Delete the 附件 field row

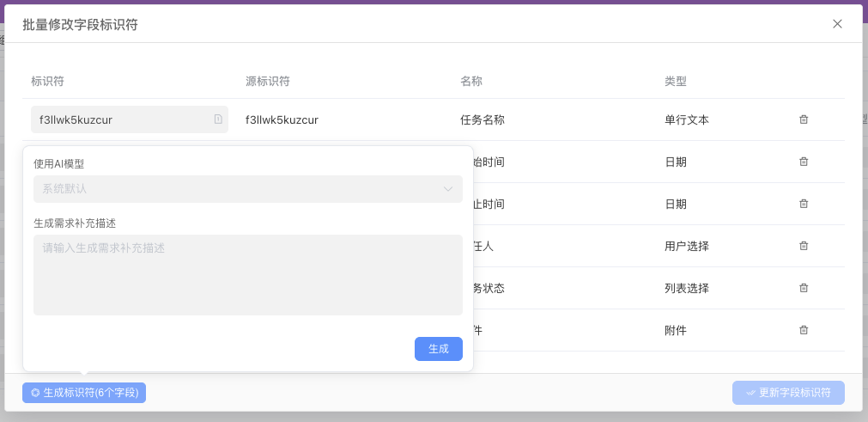click(804, 330)
